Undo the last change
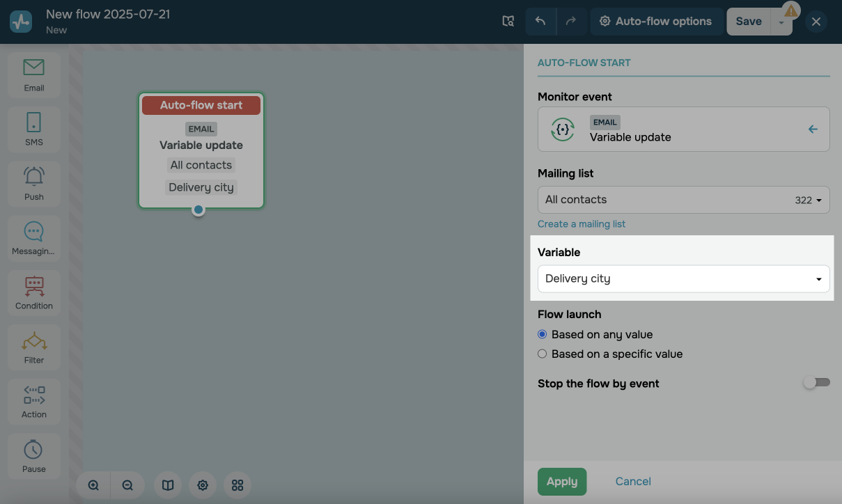The height and width of the screenshot is (504, 842). [540, 22]
